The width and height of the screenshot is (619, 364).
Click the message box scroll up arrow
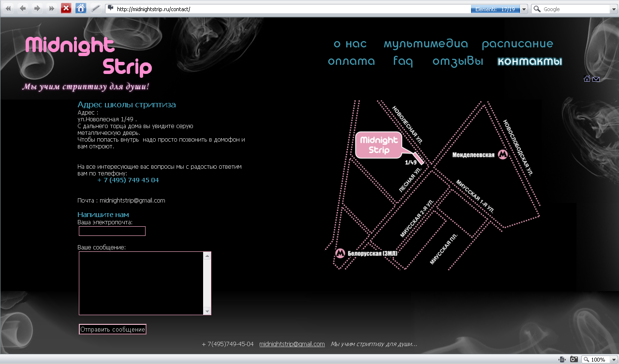tap(207, 256)
